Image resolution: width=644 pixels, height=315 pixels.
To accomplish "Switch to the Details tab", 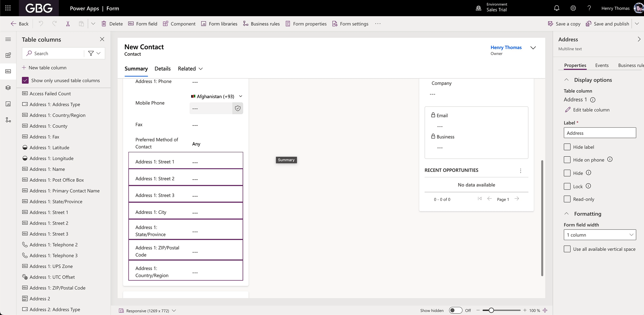I will pos(162,69).
